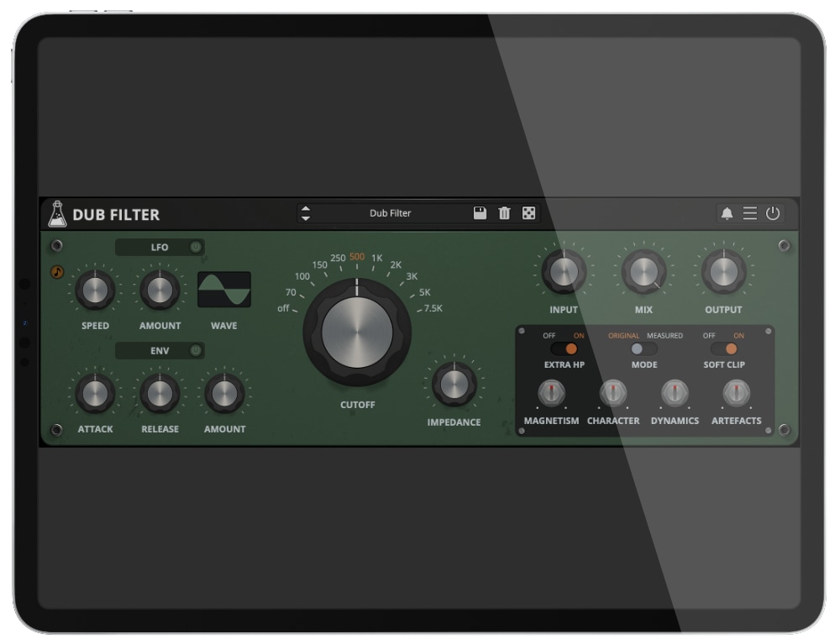Toggle the SOFT CLIP switch
Viewport: 840px width, 644px height.
click(x=724, y=349)
